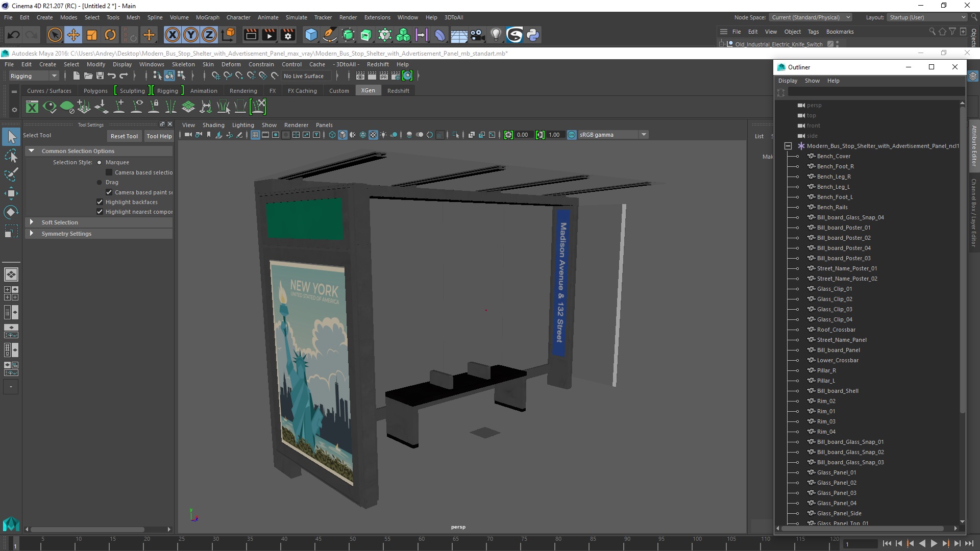
Task: Switch to the Redshift shelf tab
Action: point(398,91)
